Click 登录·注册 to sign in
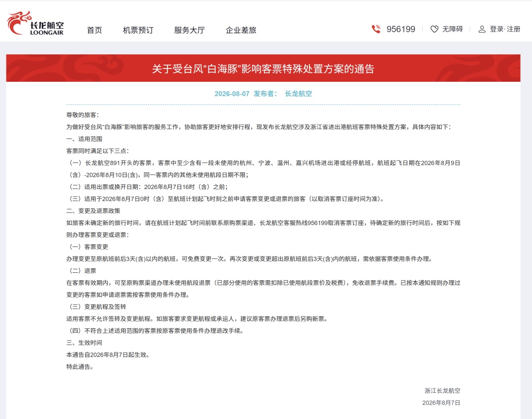 pyautogui.click(x=505, y=29)
